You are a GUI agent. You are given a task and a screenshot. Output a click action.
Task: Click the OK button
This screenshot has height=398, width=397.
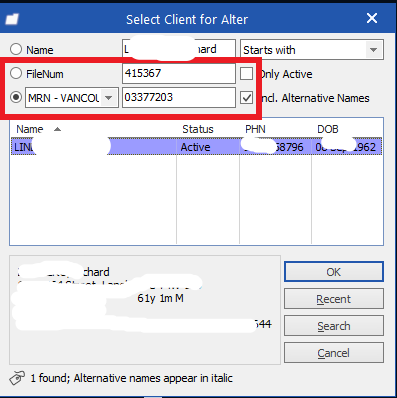pos(334,272)
